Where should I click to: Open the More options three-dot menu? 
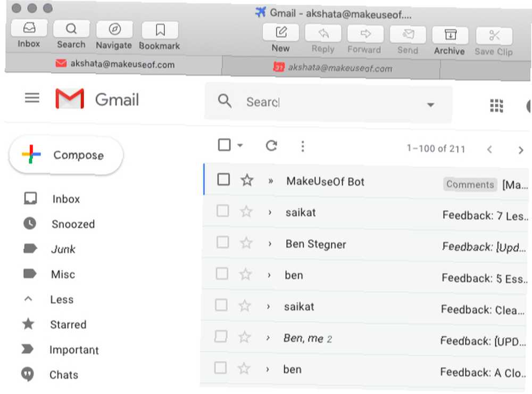point(303,146)
